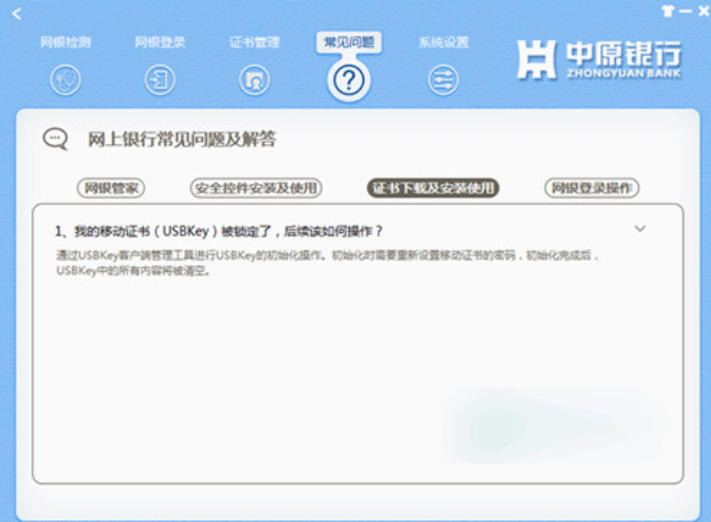This screenshot has width=711, height=522.
Task: Select the 常见问题 tab label
Action: point(349,42)
